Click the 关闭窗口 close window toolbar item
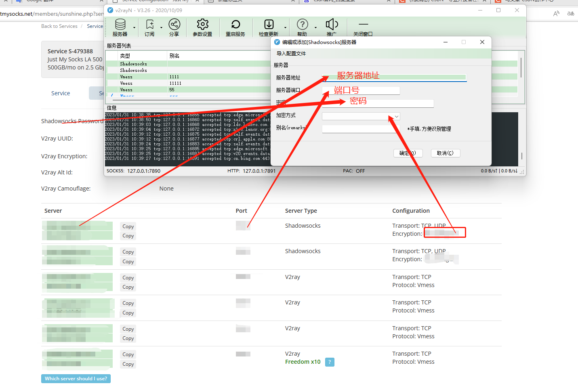Image resolution: width=578 pixels, height=392 pixels. (363, 27)
